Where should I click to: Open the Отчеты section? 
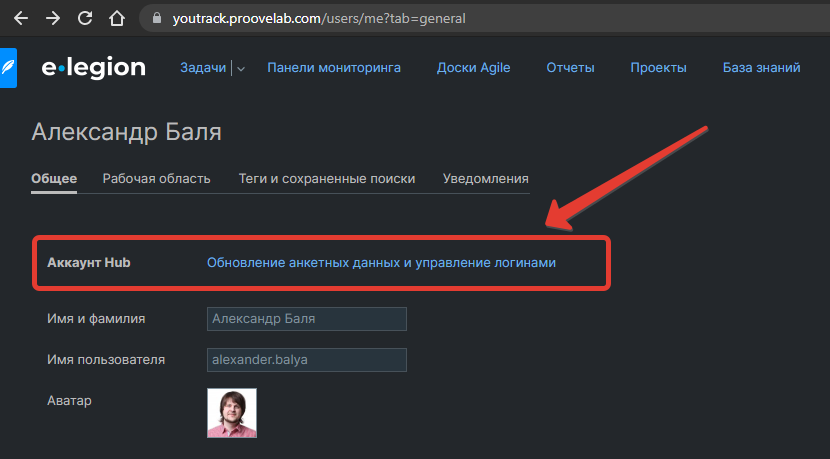570,68
